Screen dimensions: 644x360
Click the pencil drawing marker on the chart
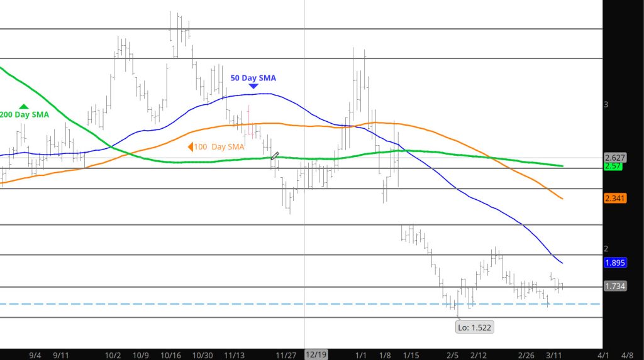275,156
